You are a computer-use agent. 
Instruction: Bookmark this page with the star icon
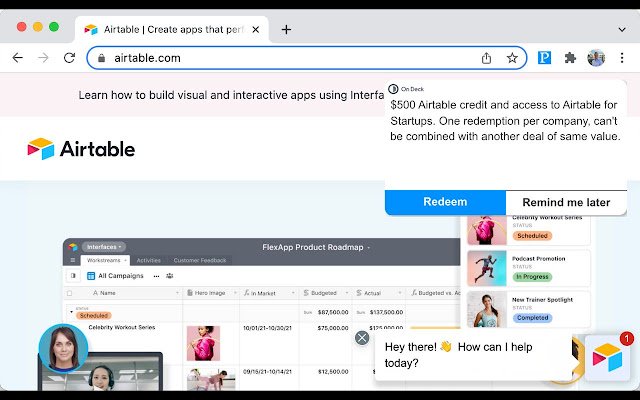coord(512,58)
